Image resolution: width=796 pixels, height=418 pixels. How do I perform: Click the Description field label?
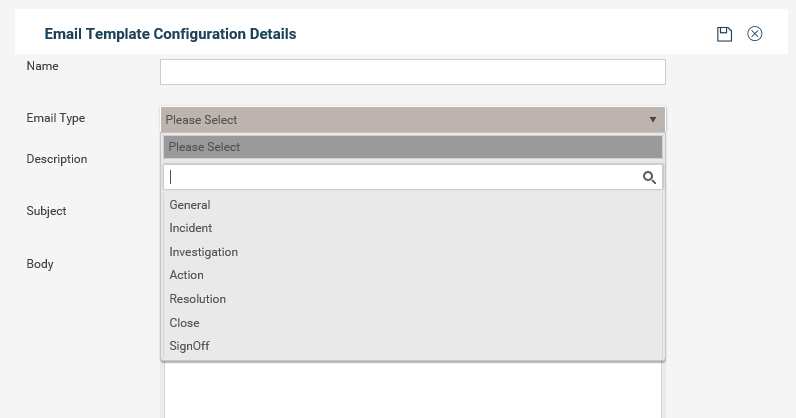pyautogui.click(x=57, y=159)
